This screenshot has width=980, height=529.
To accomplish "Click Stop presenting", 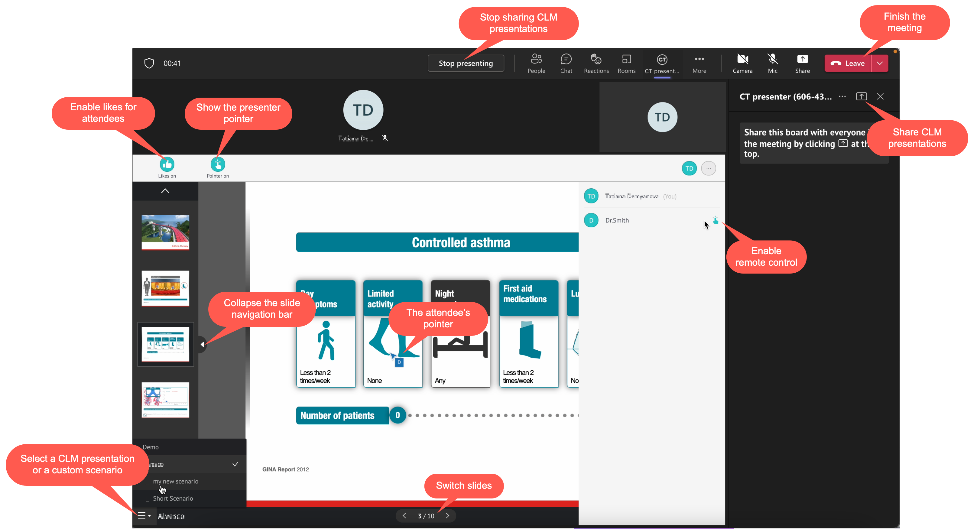I will tap(466, 63).
